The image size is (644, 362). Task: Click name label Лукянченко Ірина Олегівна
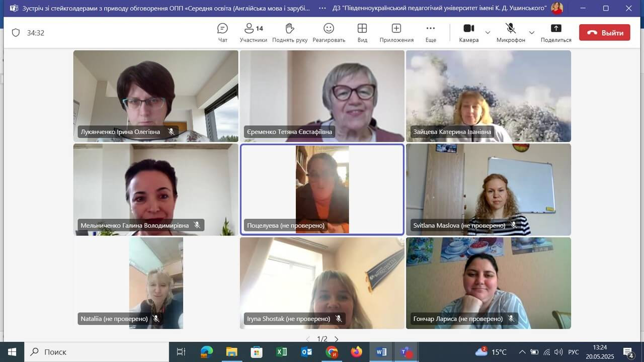pos(120,132)
